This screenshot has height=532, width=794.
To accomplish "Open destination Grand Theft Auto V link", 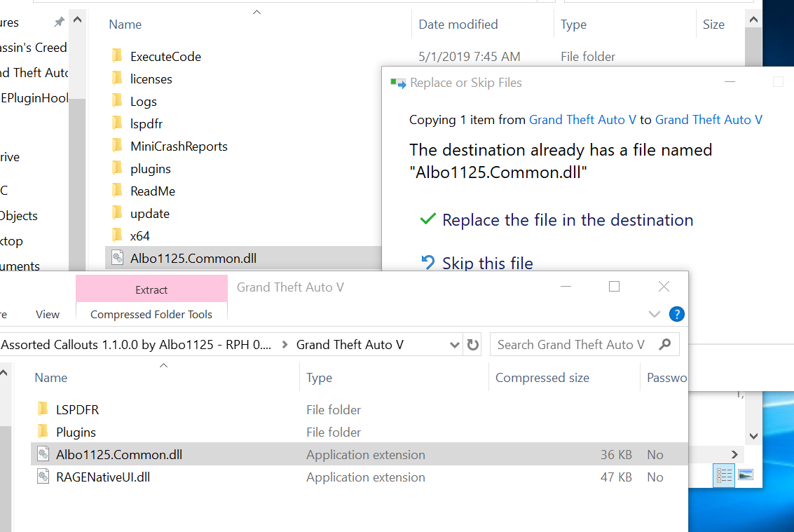I will (x=709, y=120).
